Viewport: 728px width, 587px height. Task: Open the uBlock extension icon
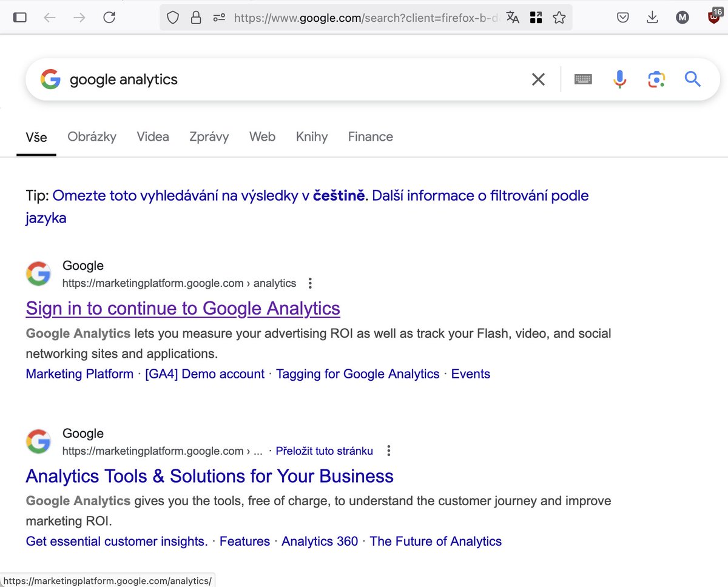715,16
